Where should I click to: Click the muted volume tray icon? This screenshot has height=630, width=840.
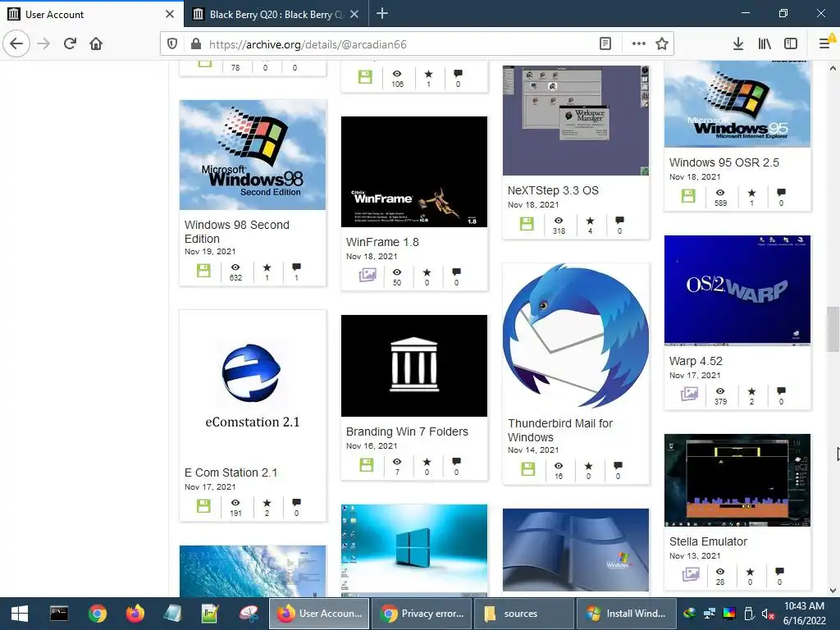click(768, 614)
